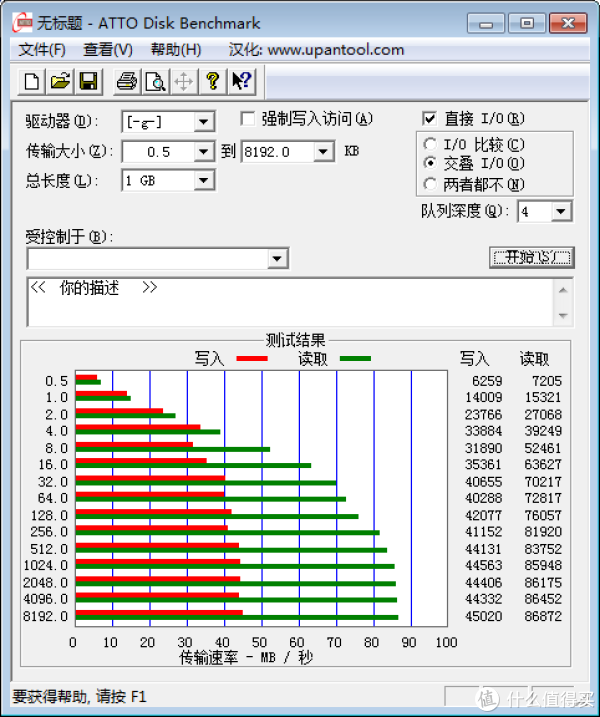
Task: Click into the 你的描述 description text box
Action: tap(290, 302)
